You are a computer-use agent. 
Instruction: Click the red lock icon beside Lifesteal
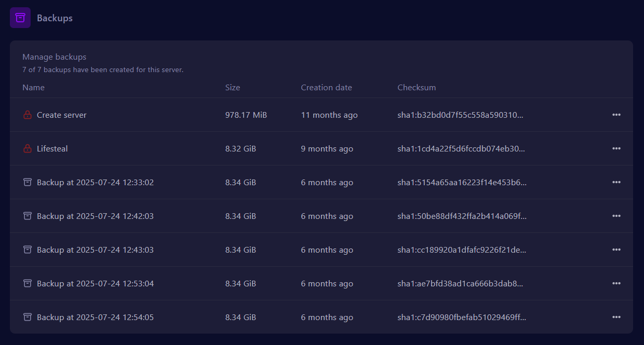(x=28, y=149)
